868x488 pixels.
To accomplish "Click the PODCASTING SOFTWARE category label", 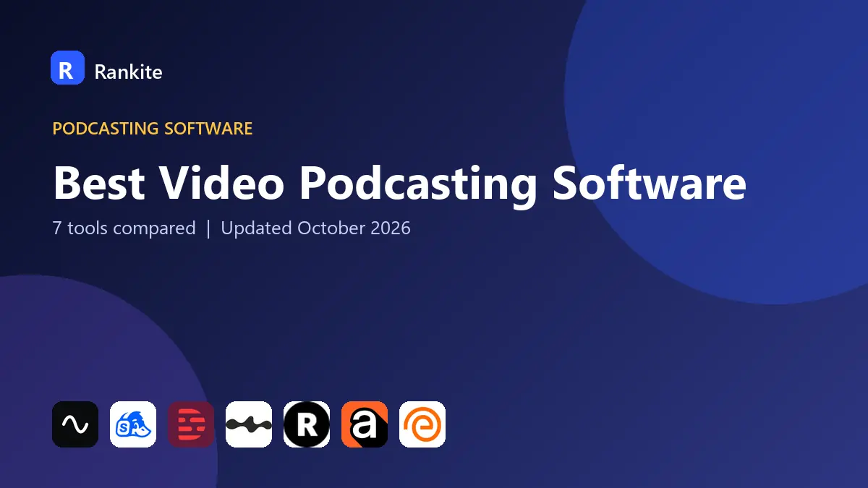I will click(x=153, y=129).
